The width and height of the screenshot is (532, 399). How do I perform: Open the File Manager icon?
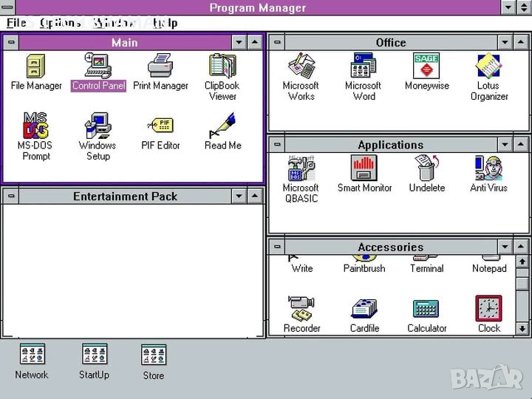[x=35, y=67]
